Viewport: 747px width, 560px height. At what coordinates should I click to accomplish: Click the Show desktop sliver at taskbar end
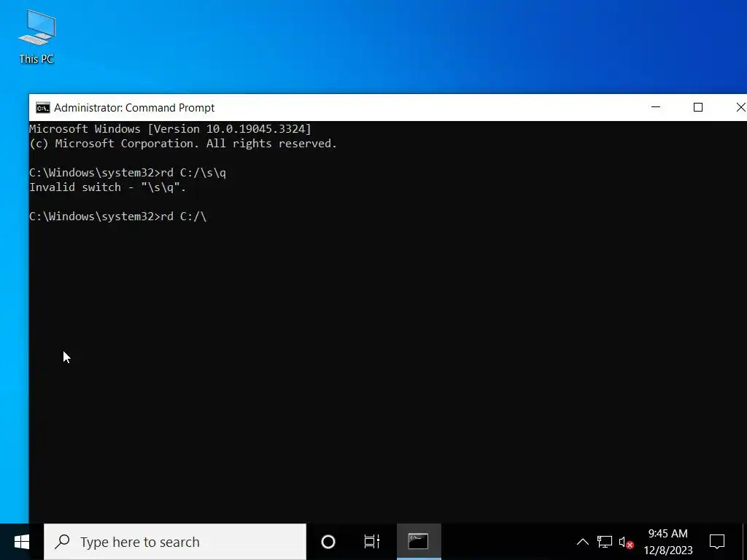[x=745, y=542]
